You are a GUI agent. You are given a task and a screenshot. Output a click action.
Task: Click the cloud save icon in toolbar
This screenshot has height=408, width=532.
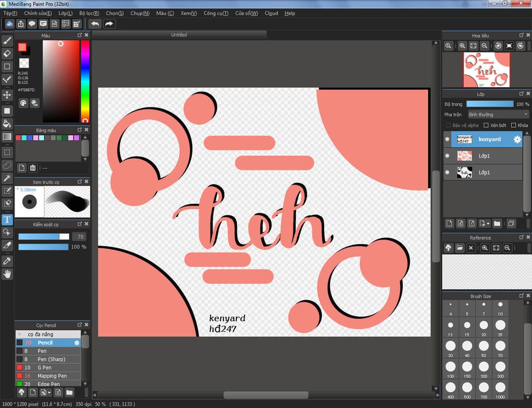click(x=9, y=24)
